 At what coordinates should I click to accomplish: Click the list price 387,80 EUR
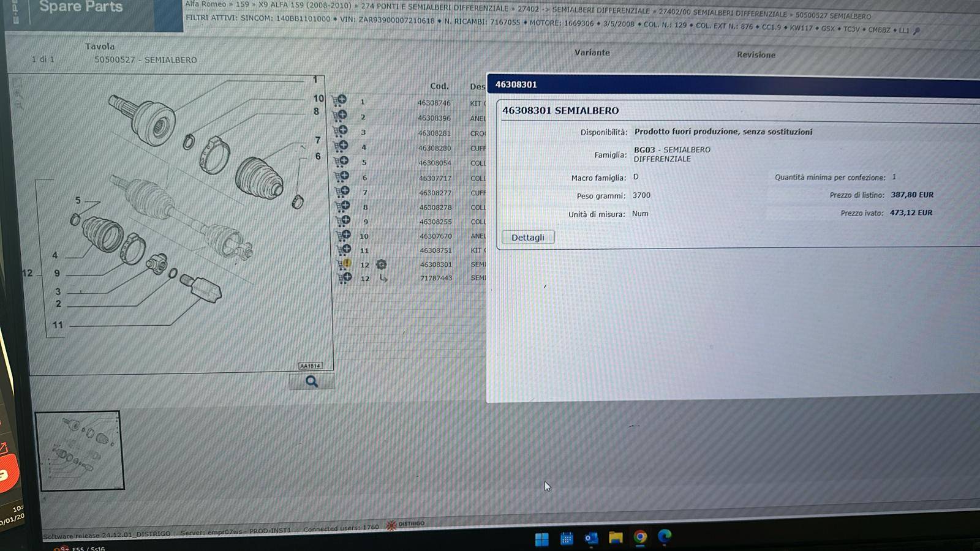click(x=912, y=195)
